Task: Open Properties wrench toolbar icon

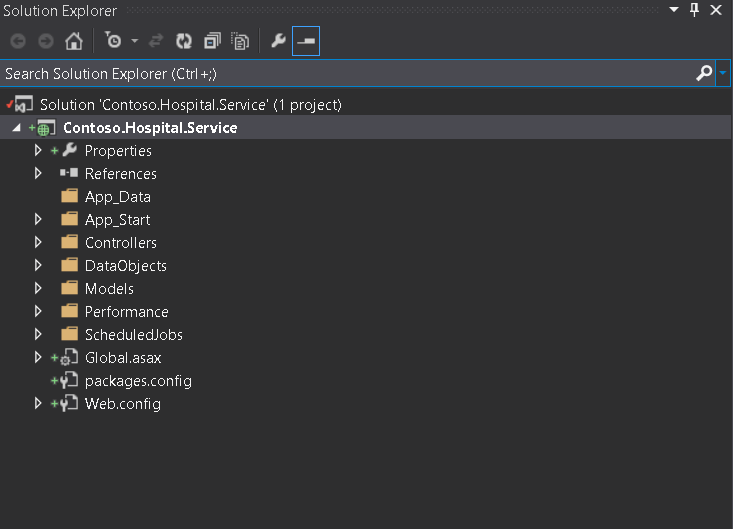Action: coord(278,41)
